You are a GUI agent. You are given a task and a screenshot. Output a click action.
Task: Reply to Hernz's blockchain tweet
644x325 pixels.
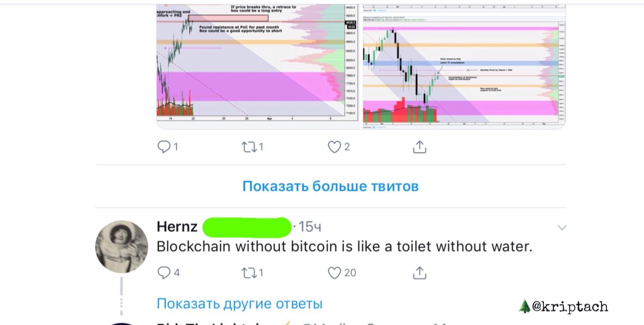tap(165, 273)
